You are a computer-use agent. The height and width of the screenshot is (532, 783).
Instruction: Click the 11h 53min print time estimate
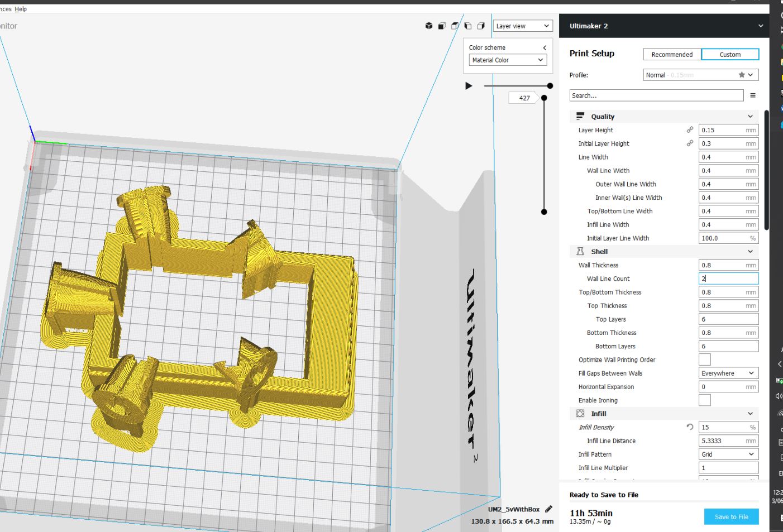coord(591,513)
